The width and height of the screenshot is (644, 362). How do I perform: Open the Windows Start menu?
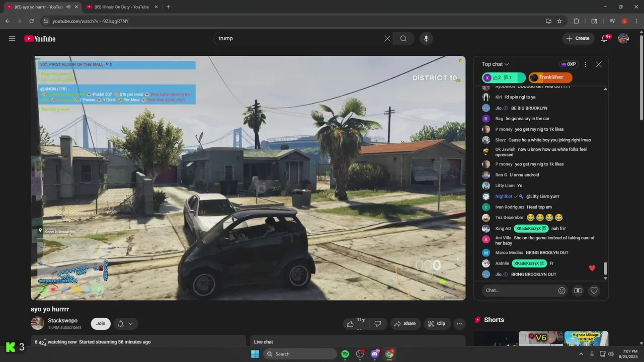coord(255,354)
